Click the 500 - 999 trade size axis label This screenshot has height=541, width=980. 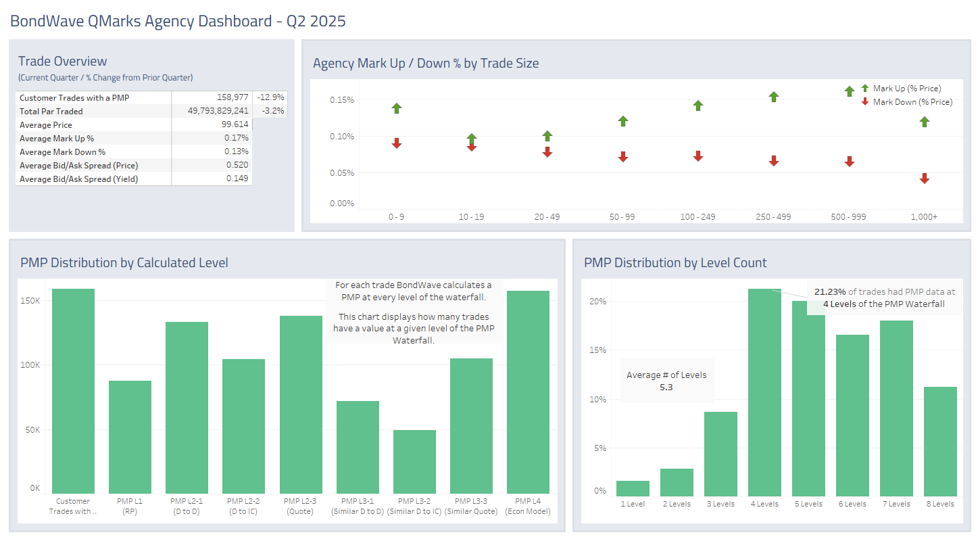[x=850, y=217]
